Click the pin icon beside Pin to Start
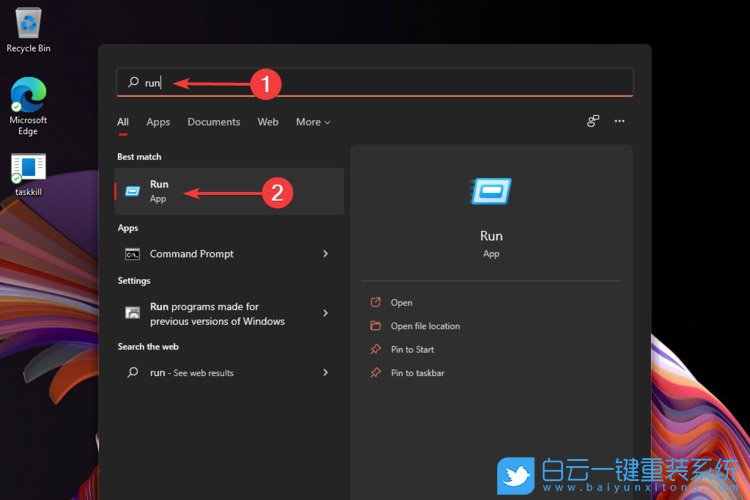This screenshot has width=750, height=500. click(375, 349)
